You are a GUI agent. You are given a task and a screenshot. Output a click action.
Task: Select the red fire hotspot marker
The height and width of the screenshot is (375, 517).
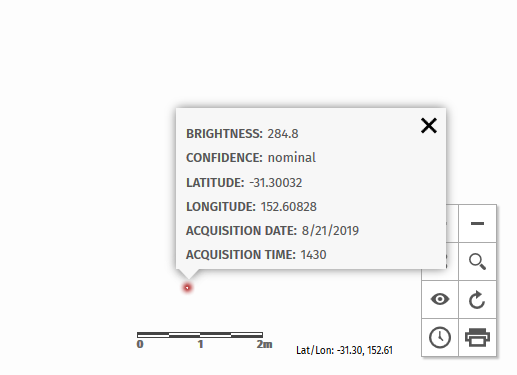coord(187,287)
